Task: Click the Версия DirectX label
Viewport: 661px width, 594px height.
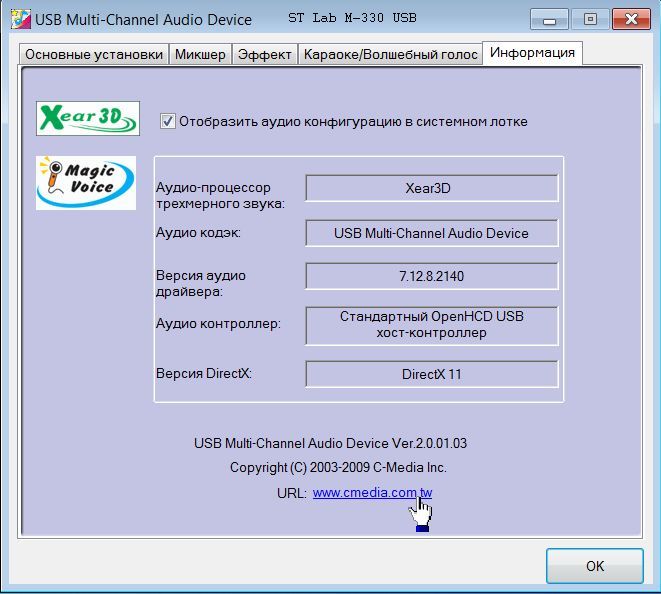Action: [x=204, y=374]
